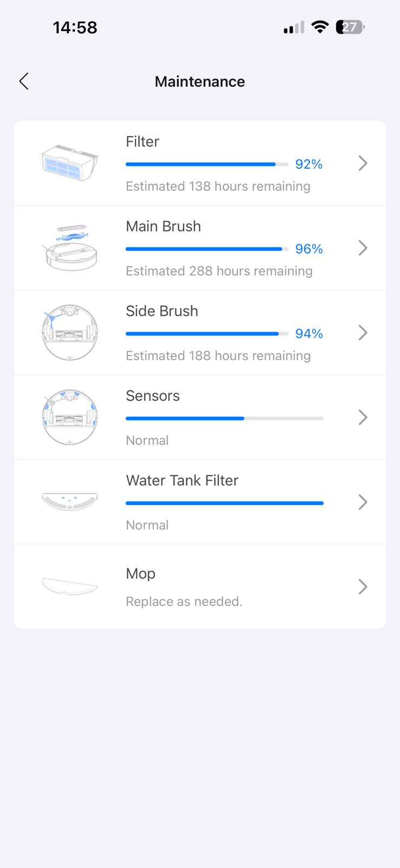
Task: Tap the Wi-Fi status icon
Action: tap(320, 27)
